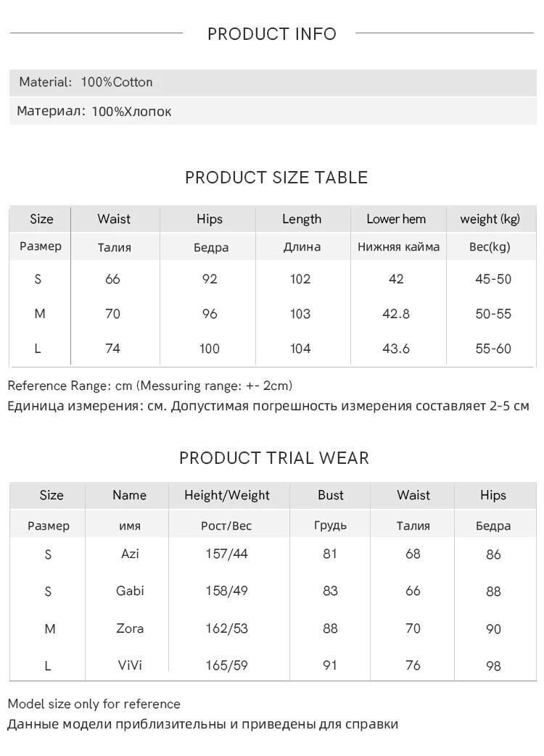Select the Name column header
Screen dimensions: 544x756
tap(129, 495)
